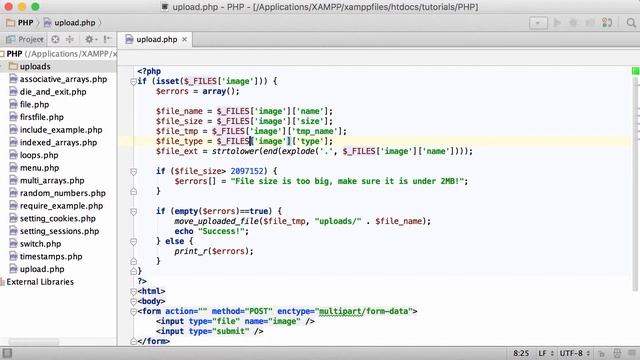
Task: Select the PHP project root node
Action: click(58, 53)
